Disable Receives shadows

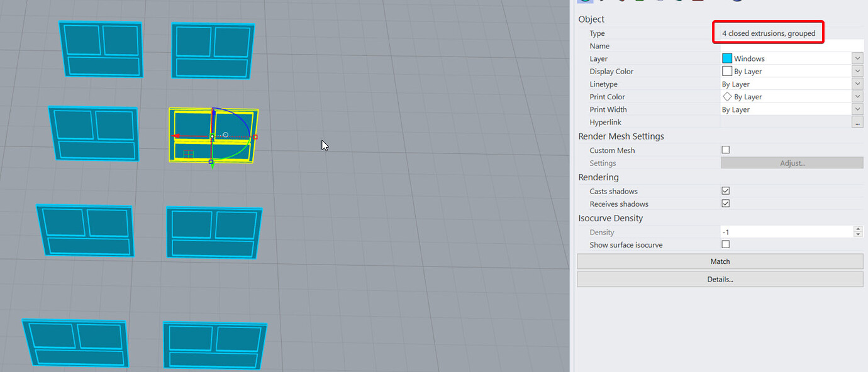click(x=726, y=203)
